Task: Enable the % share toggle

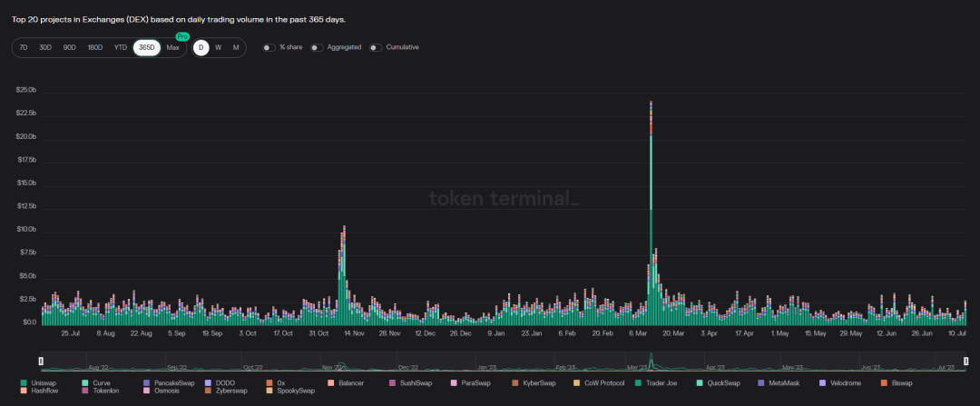Action: pos(269,47)
